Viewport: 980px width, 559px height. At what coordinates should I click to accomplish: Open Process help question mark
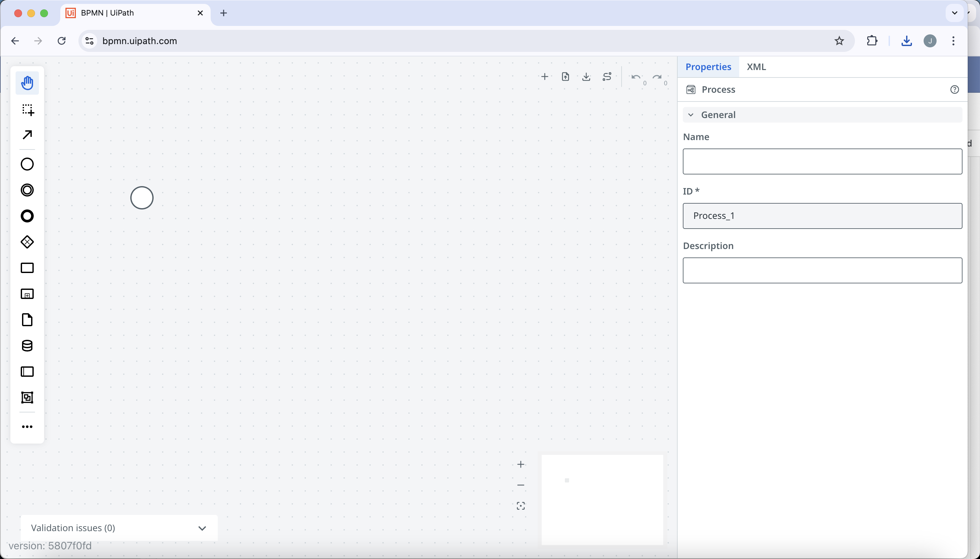tap(955, 89)
